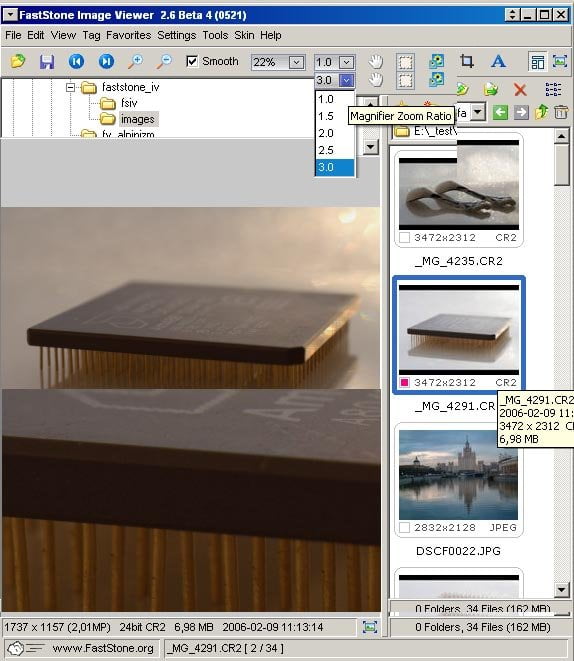Choose 1.5 in magnifier ratio list
Viewport: 574px width, 661px height.
coord(335,116)
